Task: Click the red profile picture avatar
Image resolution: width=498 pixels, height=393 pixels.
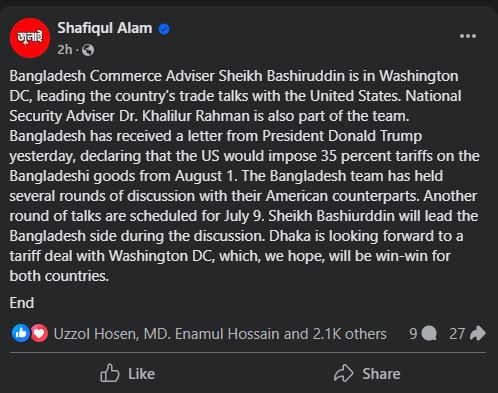Action: pos(30,38)
